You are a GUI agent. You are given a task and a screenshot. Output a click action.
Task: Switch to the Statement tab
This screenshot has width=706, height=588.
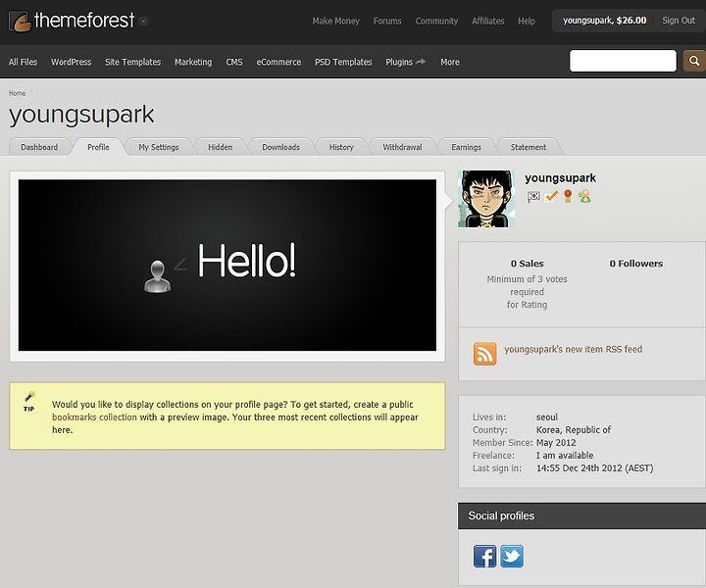pos(529,147)
